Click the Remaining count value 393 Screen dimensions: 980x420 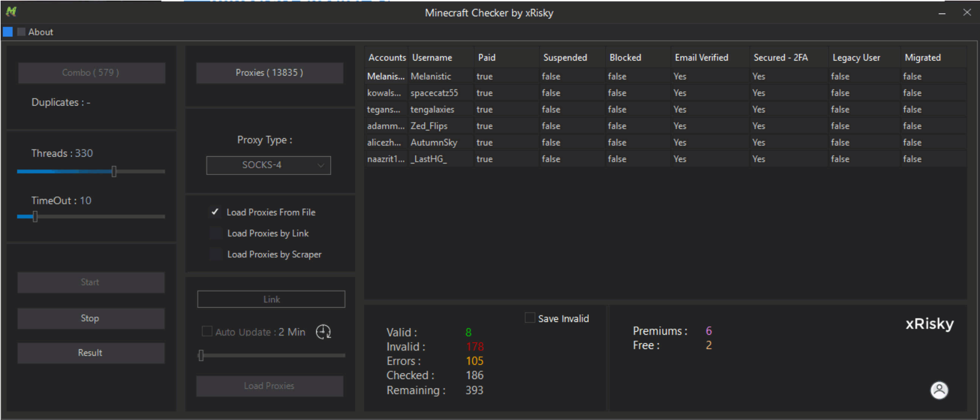475,391
